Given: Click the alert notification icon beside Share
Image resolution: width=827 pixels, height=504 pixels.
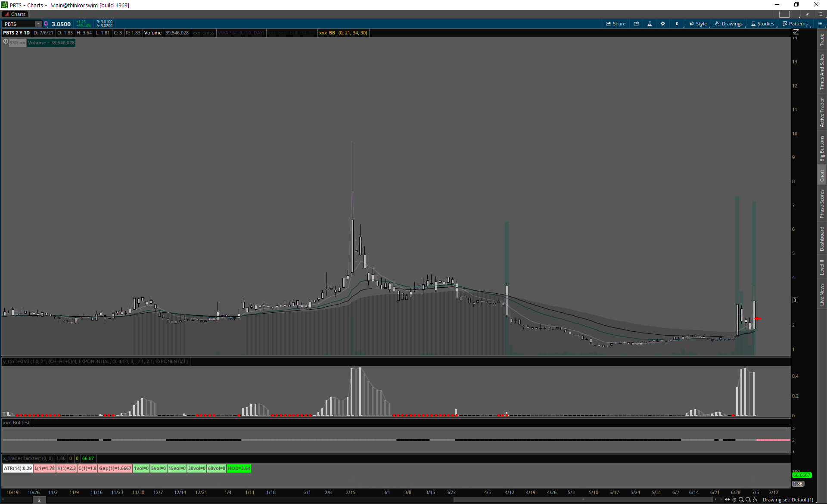Looking at the screenshot, I should click(636, 24).
